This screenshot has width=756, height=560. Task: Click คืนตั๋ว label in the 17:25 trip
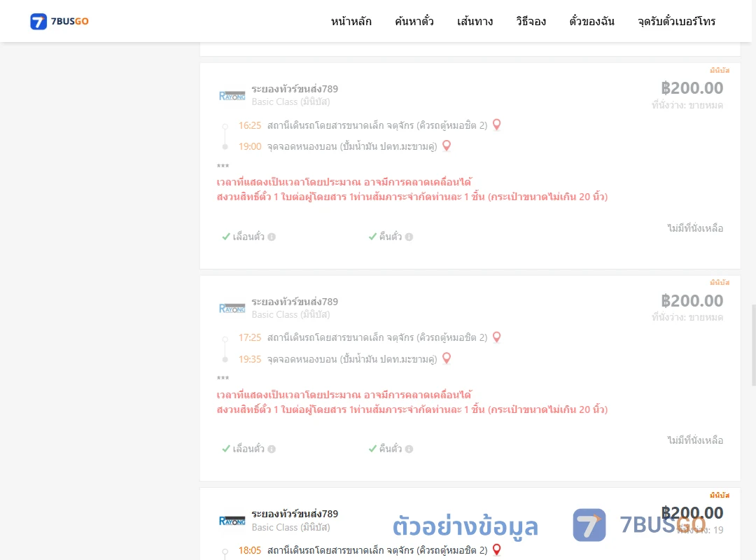(391, 449)
